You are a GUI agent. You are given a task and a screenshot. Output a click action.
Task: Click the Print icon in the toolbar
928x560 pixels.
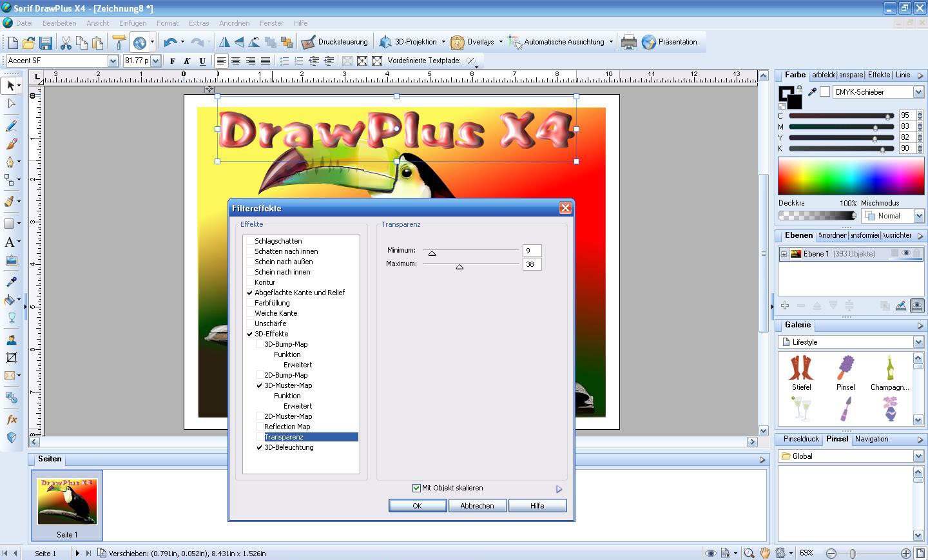point(628,42)
